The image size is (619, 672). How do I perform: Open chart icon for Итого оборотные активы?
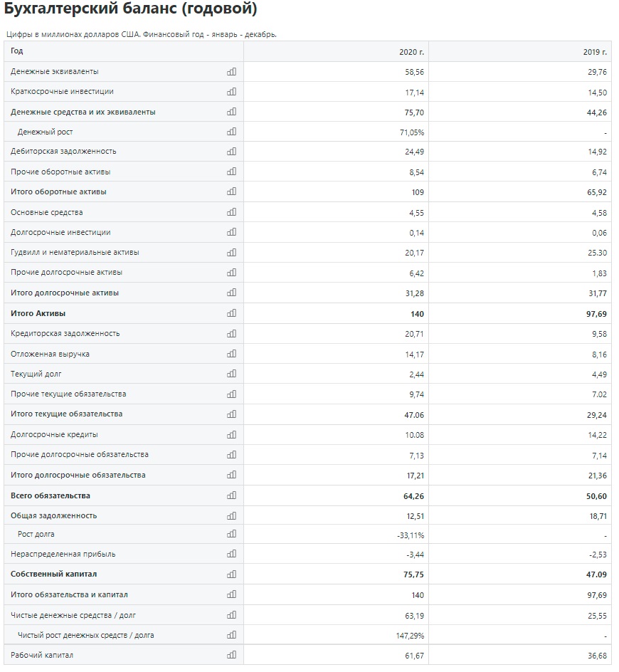(x=231, y=191)
